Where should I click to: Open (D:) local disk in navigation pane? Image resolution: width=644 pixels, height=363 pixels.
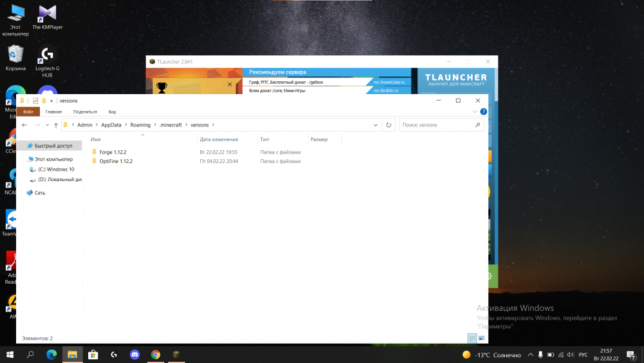pos(55,179)
